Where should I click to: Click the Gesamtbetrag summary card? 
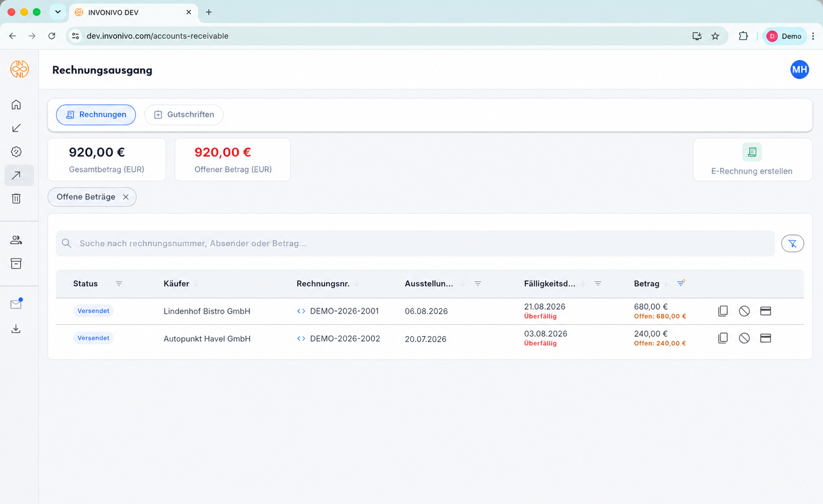tap(107, 160)
